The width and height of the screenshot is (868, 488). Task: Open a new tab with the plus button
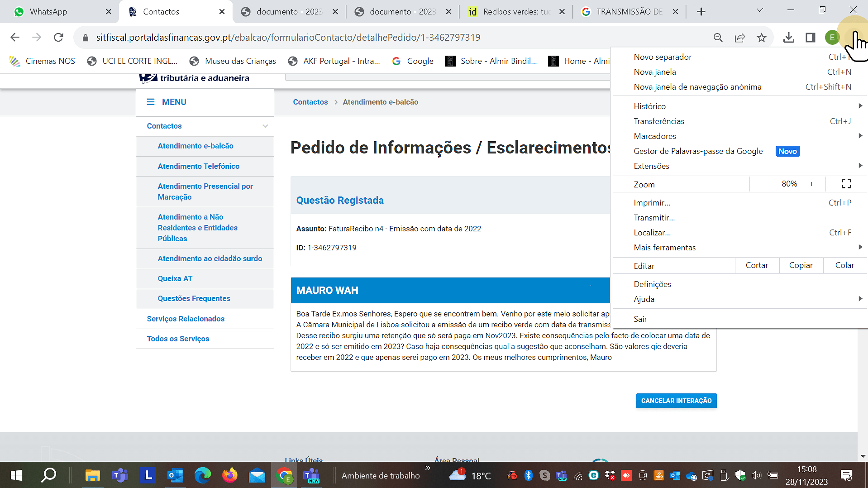pos(701,12)
